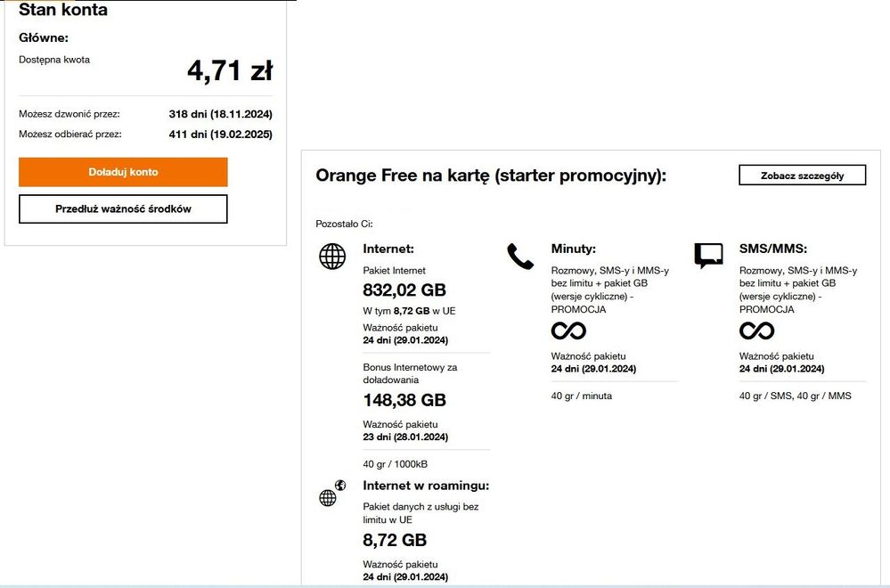Screen dimensions: 890x588
Task: Click the Stan konta heading
Action: [x=63, y=11]
